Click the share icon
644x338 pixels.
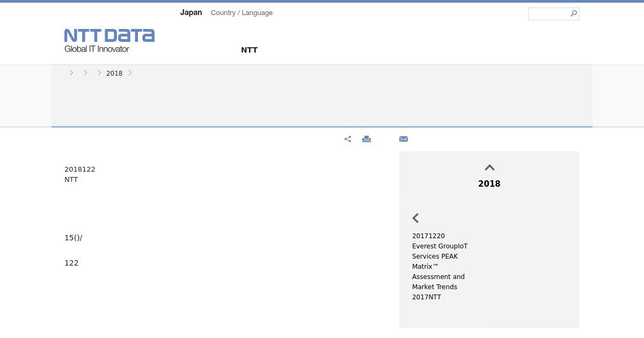click(x=348, y=139)
